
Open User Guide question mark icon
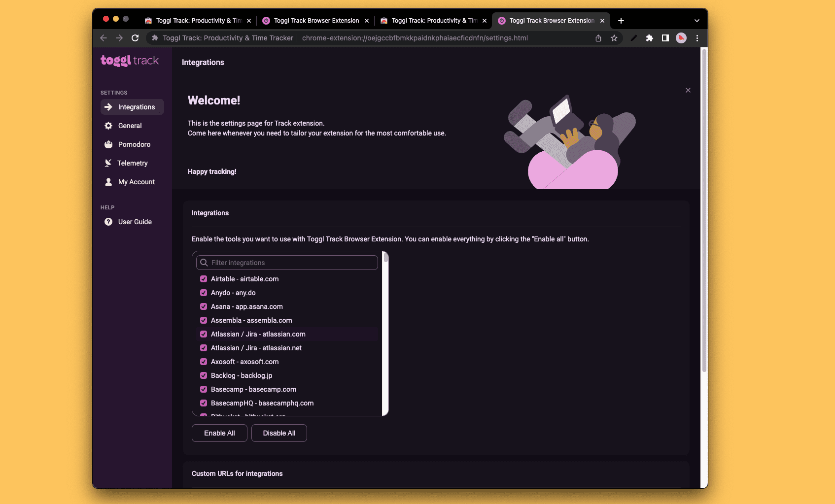coord(108,222)
